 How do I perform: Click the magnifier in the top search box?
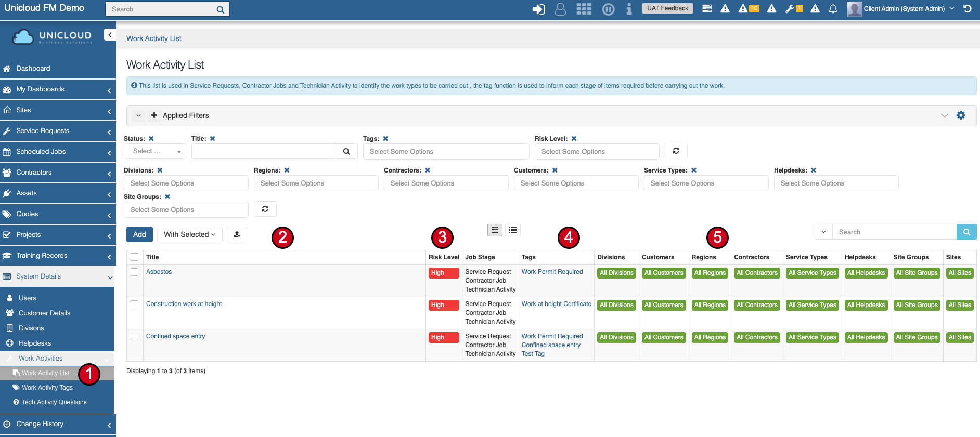pyautogui.click(x=220, y=9)
